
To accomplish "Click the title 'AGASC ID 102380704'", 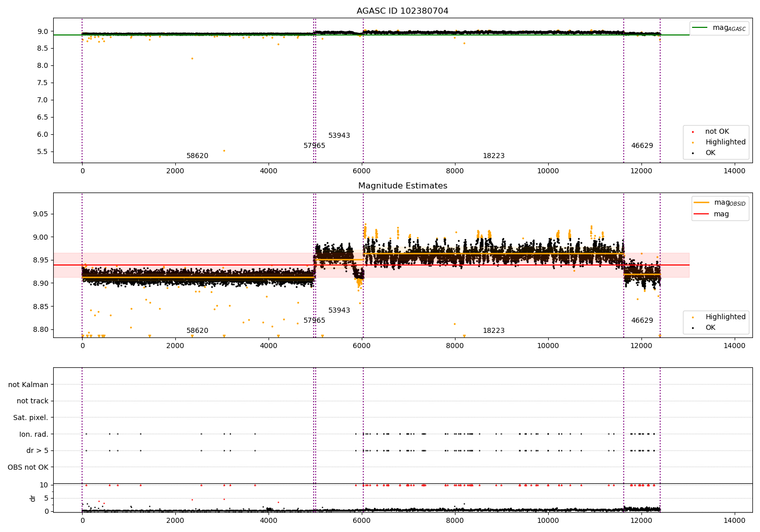I will click(402, 11).
